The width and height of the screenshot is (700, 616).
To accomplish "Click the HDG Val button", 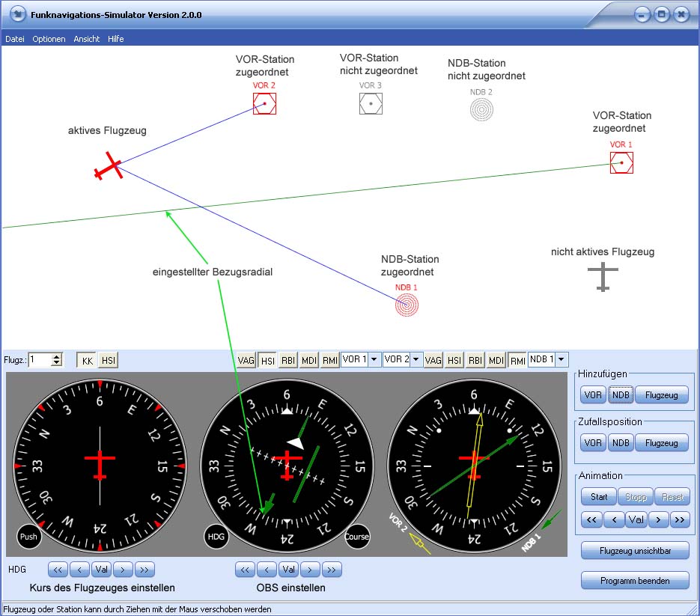I will tap(101, 570).
